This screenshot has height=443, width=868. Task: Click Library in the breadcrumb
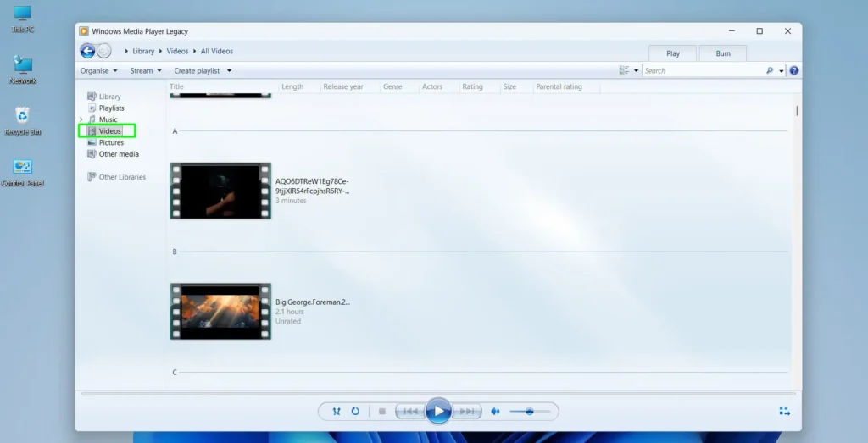pyautogui.click(x=143, y=51)
